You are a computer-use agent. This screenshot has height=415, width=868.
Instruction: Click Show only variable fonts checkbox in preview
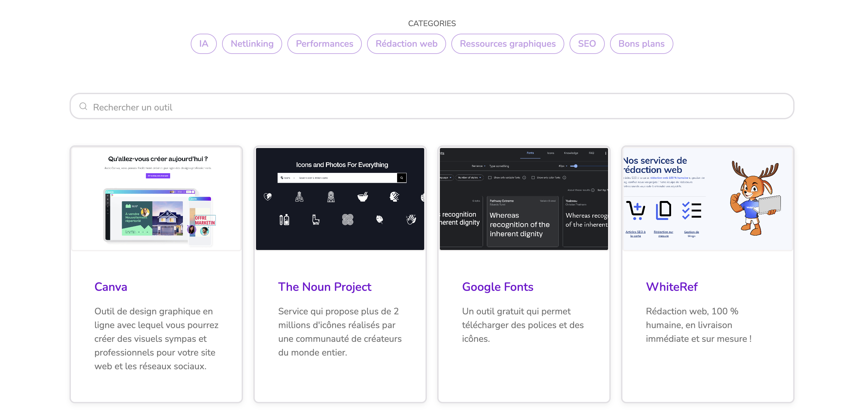coord(490,178)
